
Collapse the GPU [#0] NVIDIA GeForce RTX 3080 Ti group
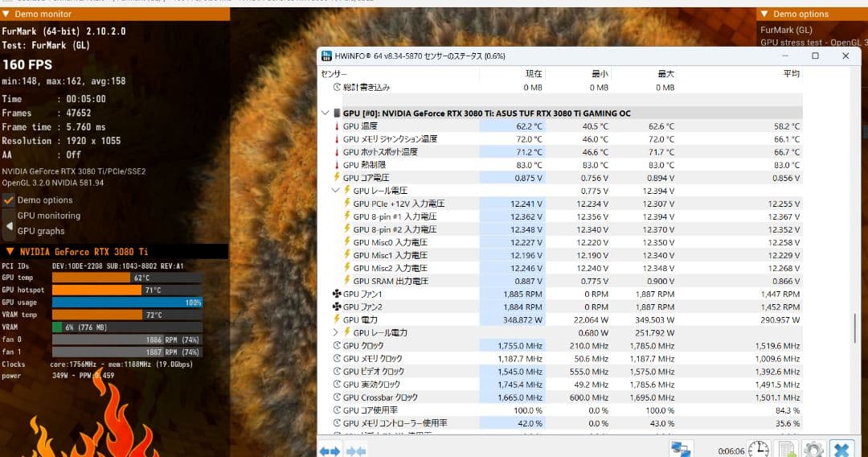[325, 113]
